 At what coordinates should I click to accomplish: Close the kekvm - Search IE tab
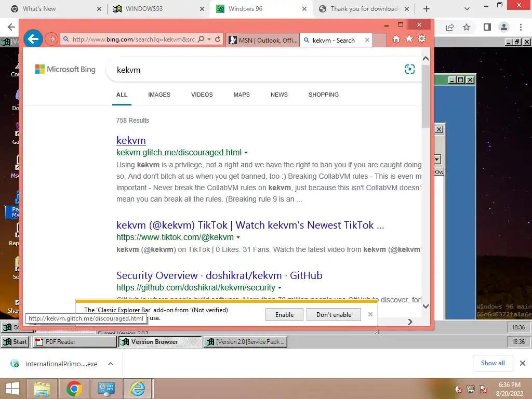pyautogui.click(x=367, y=40)
